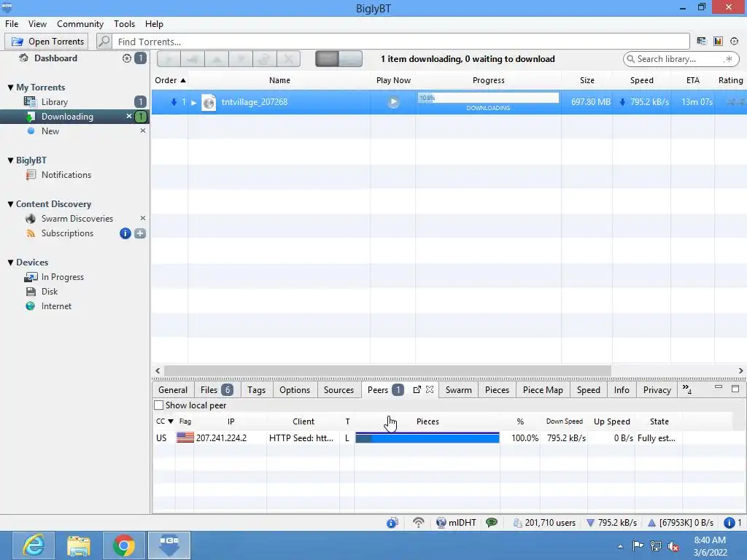Click the 201,710 users status entry
This screenshot has width=747, height=560.
click(544, 523)
